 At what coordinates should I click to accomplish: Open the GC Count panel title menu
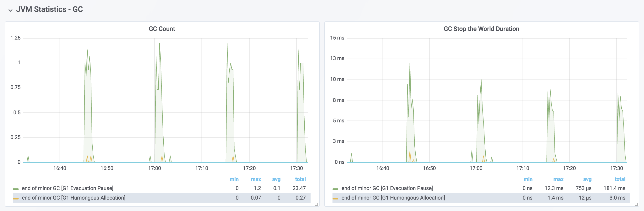(162, 29)
